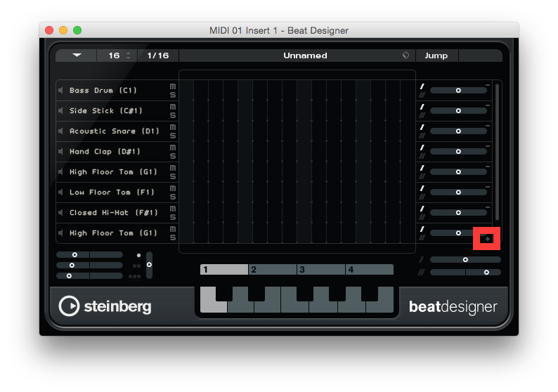
Task: Set single-slash swing on Acoustic Snare lane
Action: point(422,127)
